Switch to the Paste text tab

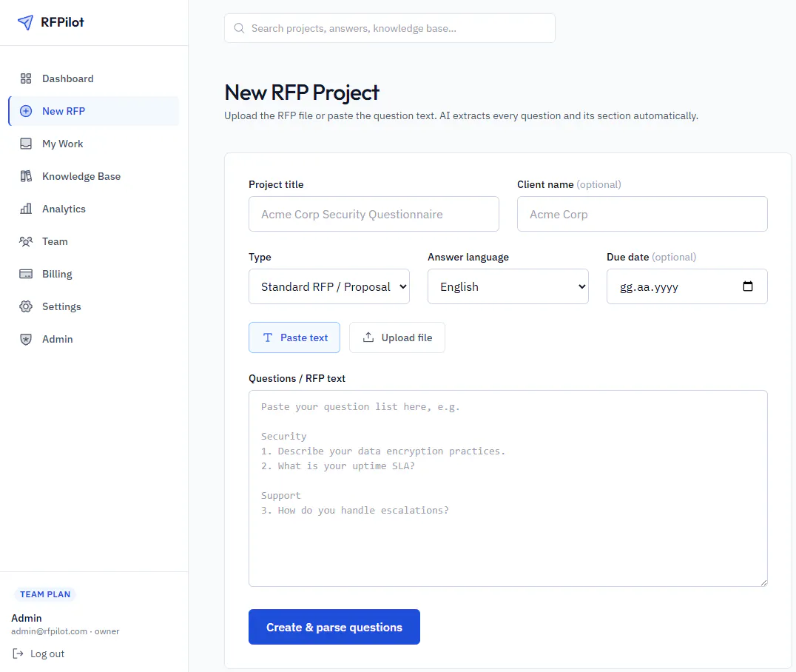point(294,337)
